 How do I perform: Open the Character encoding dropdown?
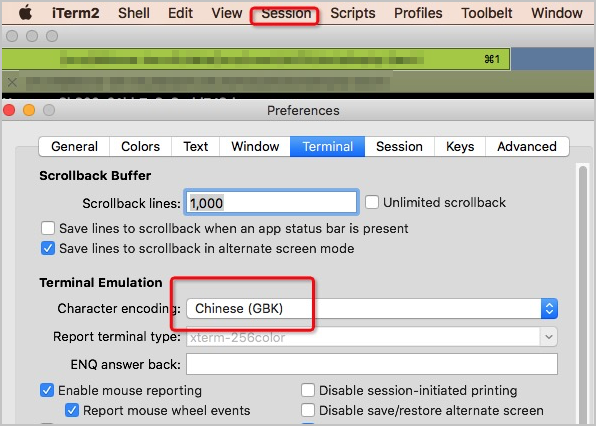[x=372, y=309]
